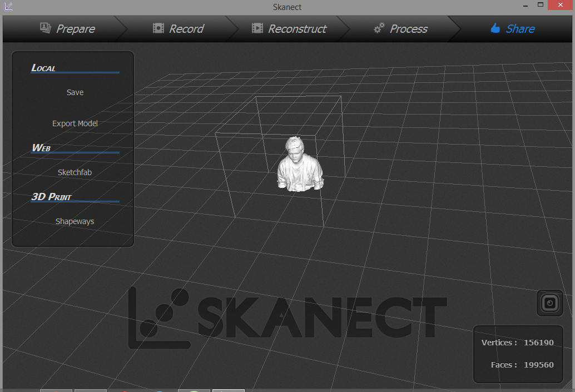This screenshot has width=575, height=392.
Task: Open the Process tab
Action: 401,28
